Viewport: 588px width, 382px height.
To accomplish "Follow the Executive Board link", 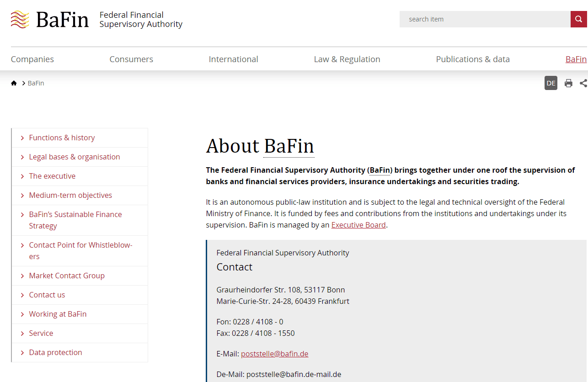I will click(x=358, y=225).
